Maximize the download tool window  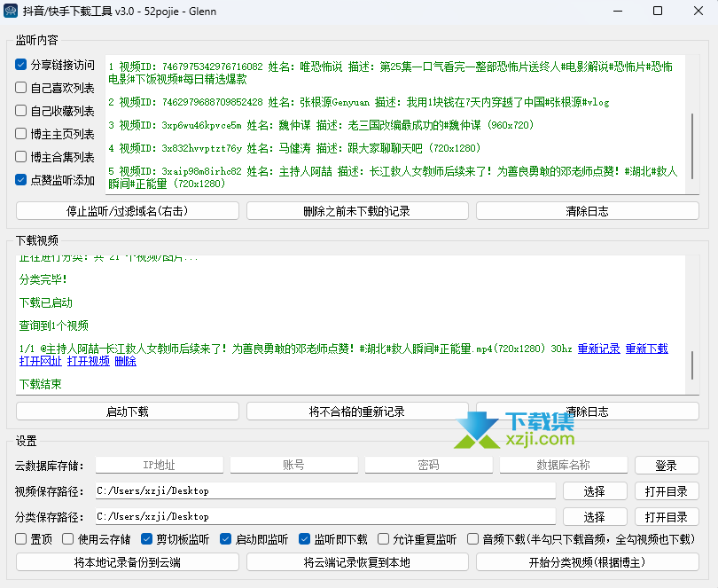pyautogui.click(x=658, y=11)
